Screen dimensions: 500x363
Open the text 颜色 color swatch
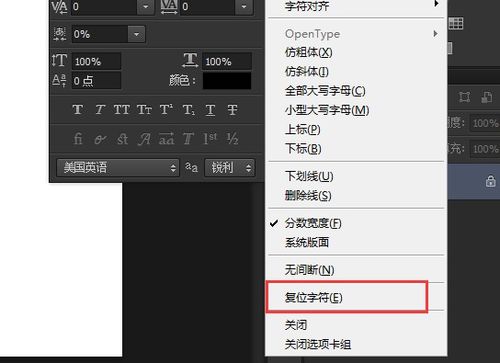click(x=227, y=81)
